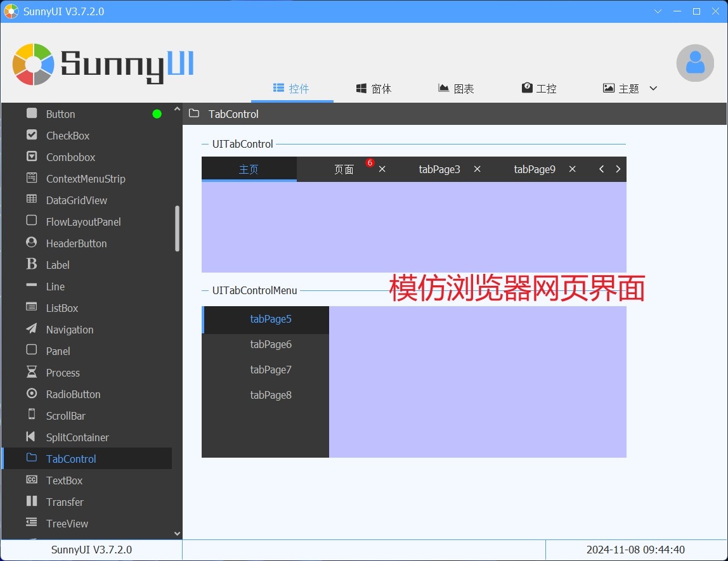Click the TextBox sidebar icon
728x561 pixels.
click(32, 480)
